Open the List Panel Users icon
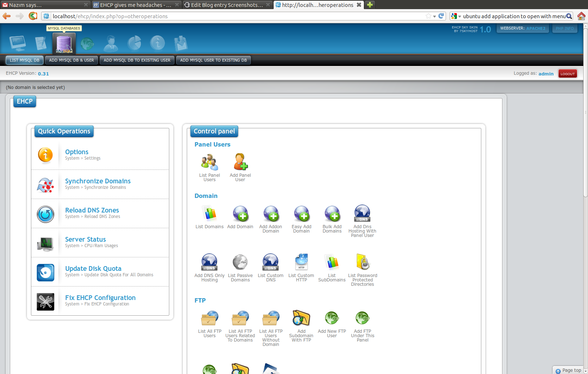This screenshot has width=588, height=374. pos(209,162)
